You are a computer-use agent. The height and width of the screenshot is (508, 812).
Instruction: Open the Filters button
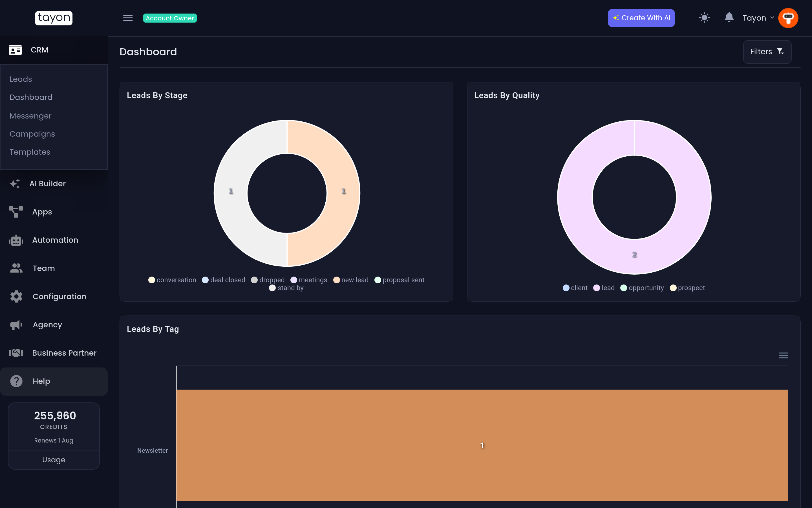[x=767, y=52]
